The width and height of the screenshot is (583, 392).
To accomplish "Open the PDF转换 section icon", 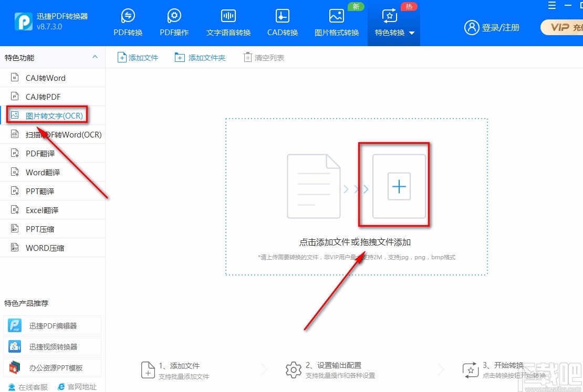I will click(x=128, y=16).
